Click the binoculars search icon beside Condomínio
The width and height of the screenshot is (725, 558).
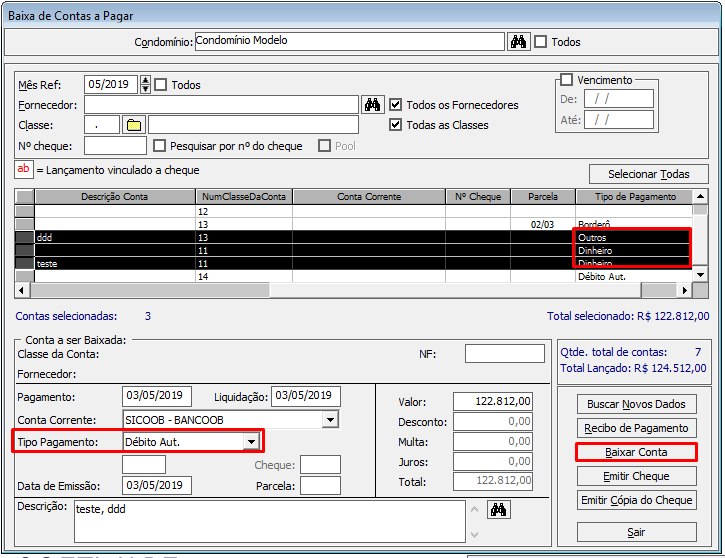pos(519,42)
